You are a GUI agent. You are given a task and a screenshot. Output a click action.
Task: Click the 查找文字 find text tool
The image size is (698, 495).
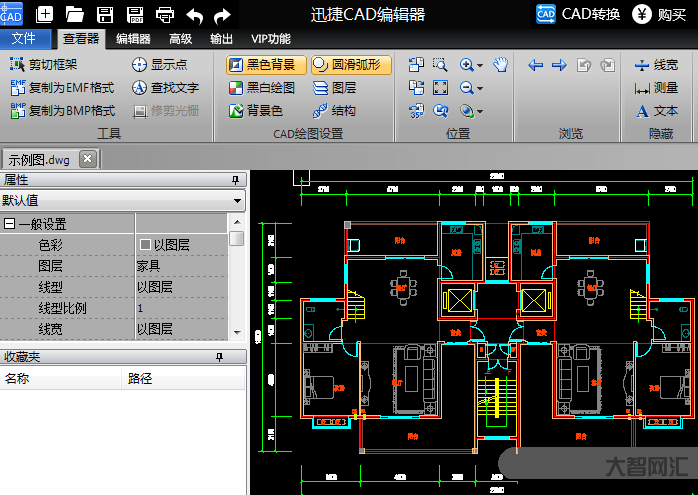(166, 88)
